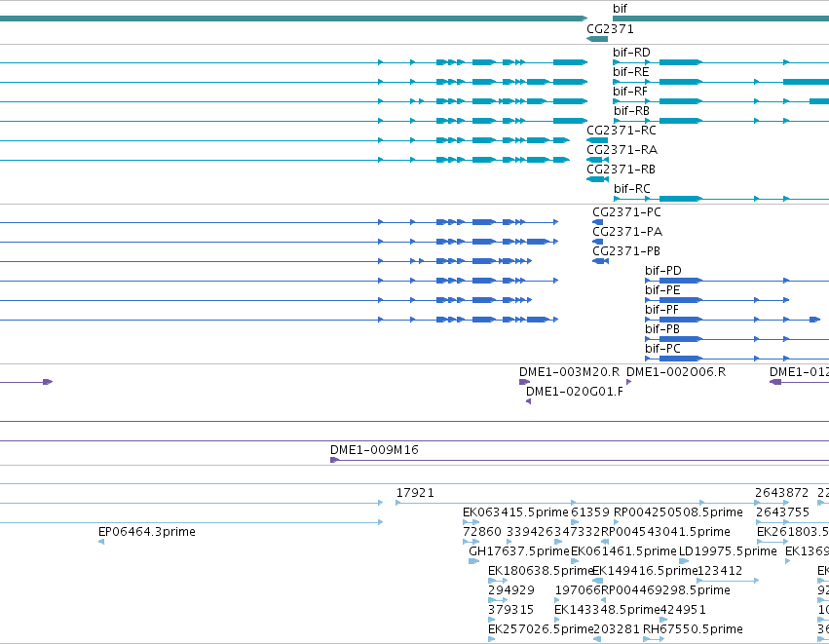Select the DME1-002O06.R feature label
The image size is (829, 644).
[x=676, y=372]
